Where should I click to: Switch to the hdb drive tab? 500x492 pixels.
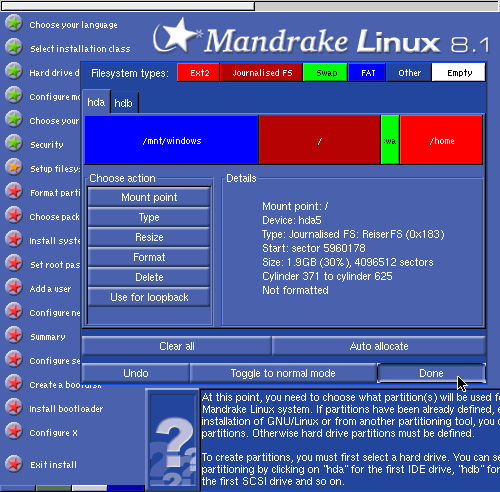click(124, 103)
